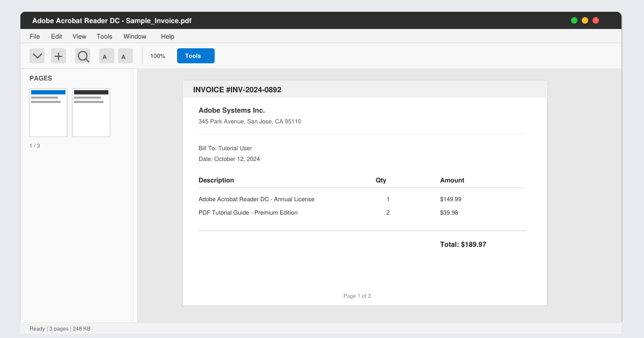Click the blue Tools button
The height and width of the screenshot is (338, 644).
click(196, 56)
